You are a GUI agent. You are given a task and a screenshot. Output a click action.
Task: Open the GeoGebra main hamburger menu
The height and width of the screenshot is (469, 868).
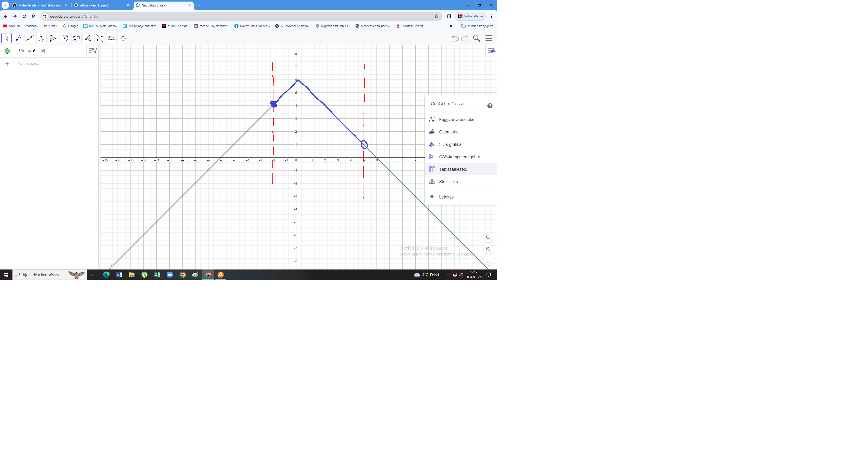(489, 38)
